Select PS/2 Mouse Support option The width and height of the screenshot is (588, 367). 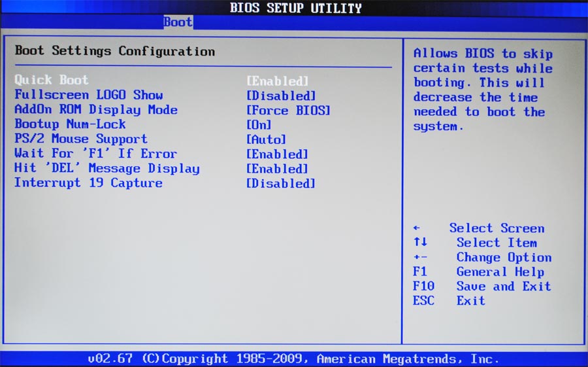pyautogui.click(x=81, y=139)
